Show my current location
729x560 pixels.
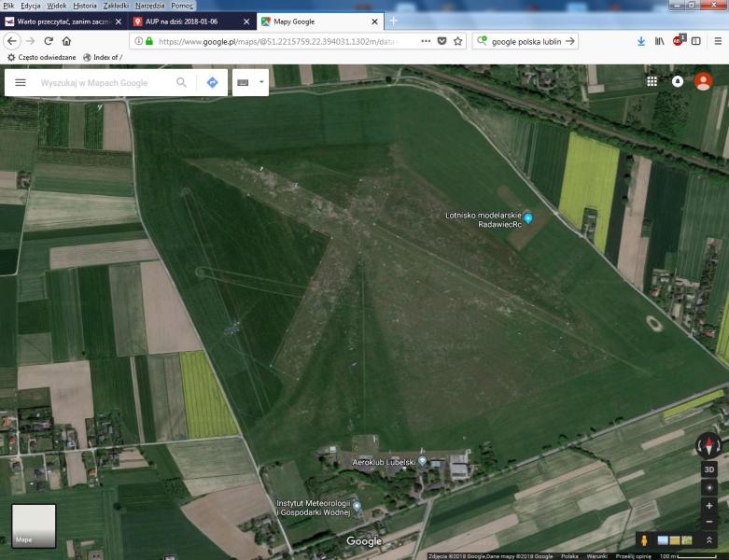(x=709, y=487)
